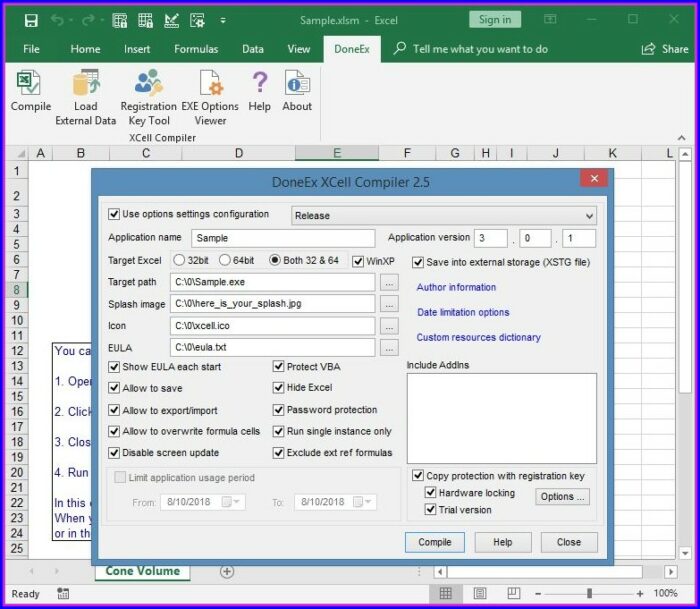Screen dimensions: 700x609
Task: Click the Redo arrow in title bar
Action: coord(88,20)
